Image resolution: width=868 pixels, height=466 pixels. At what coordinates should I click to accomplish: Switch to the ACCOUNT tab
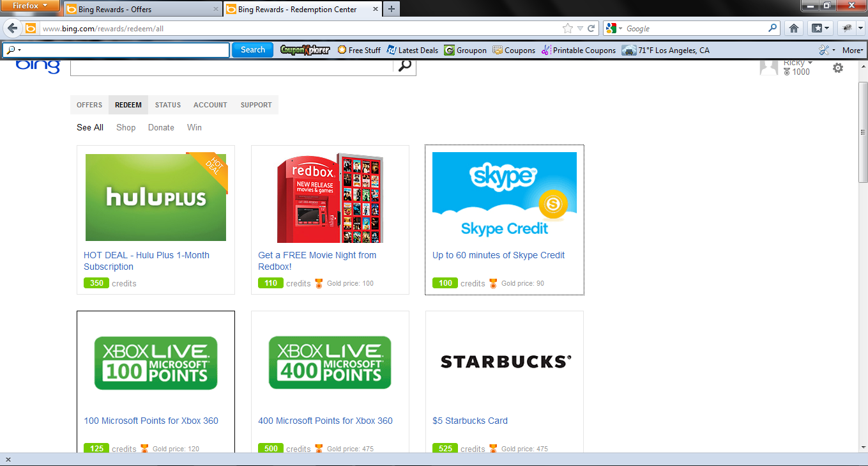[x=210, y=105]
